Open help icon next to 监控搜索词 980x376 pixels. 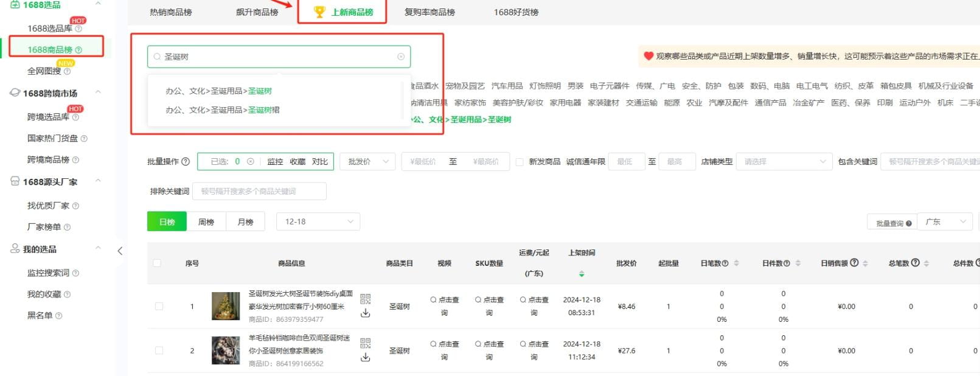click(76, 273)
